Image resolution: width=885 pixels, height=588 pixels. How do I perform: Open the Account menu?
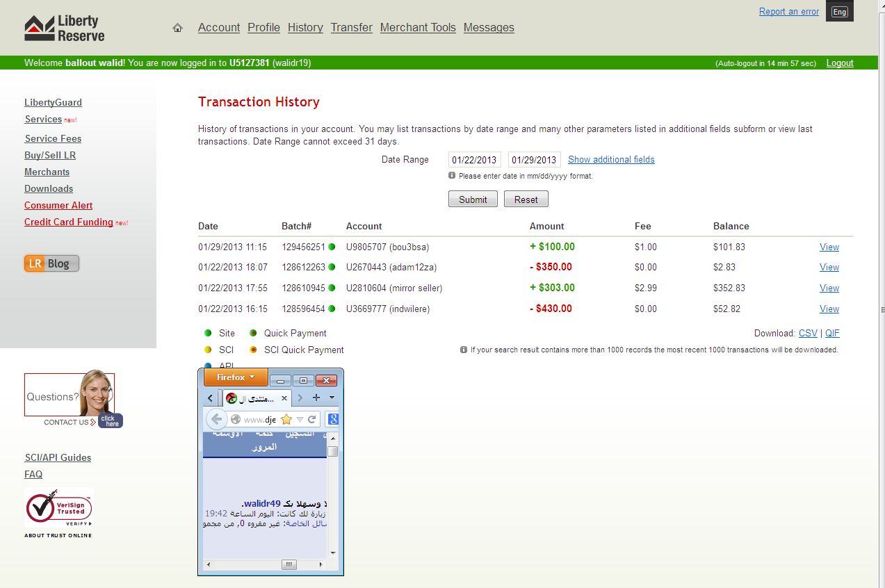pyautogui.click(x=219, y=28)
